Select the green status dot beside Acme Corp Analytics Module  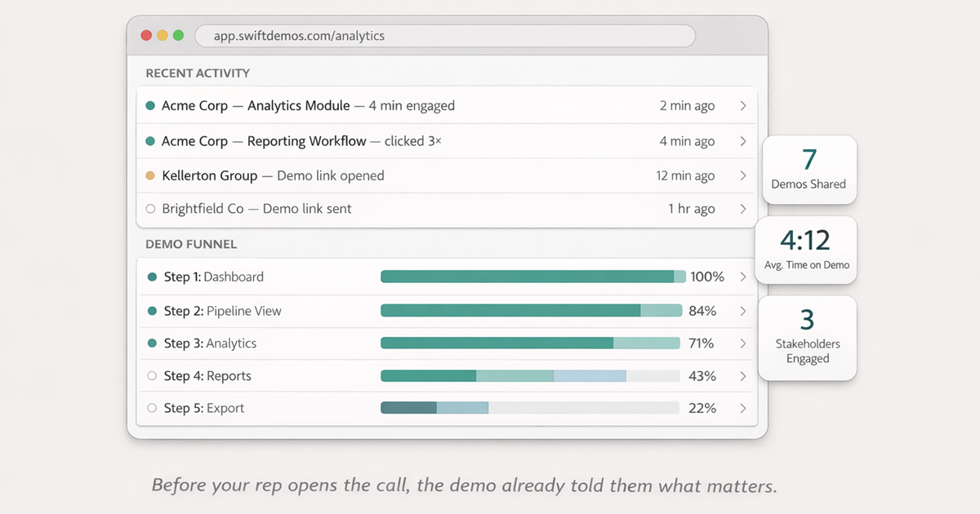click(150, 105)
